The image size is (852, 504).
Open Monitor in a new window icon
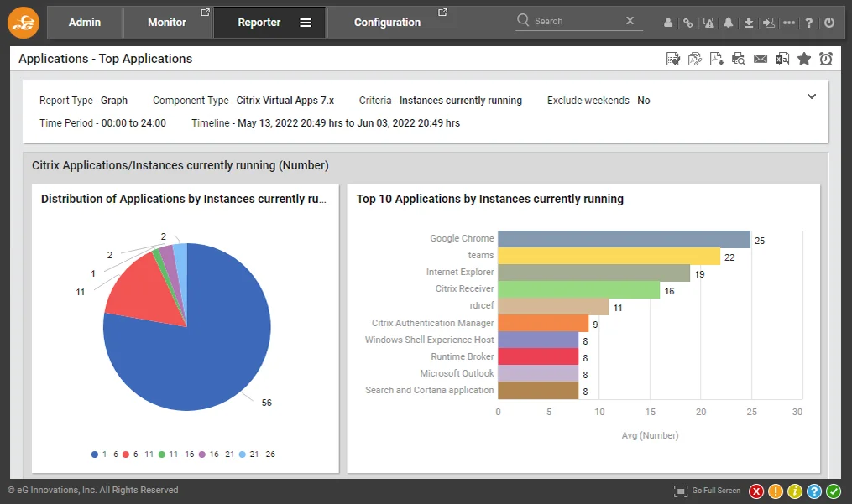tap(205, 12)
